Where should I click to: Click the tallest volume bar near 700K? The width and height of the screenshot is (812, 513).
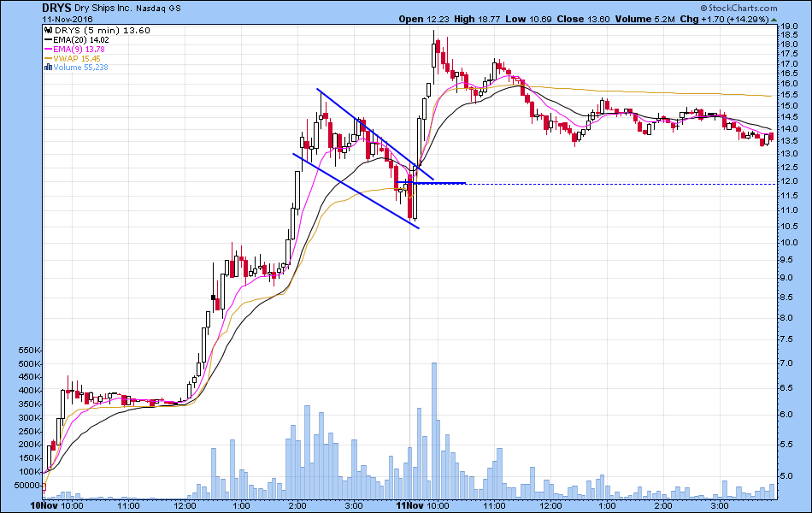(434, 431)
